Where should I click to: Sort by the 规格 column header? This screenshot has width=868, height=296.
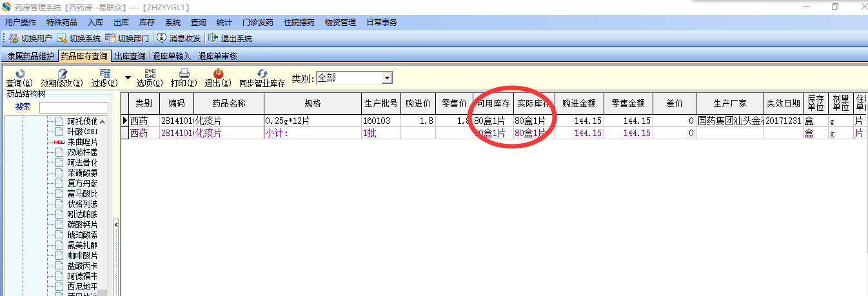pos(312,103)
